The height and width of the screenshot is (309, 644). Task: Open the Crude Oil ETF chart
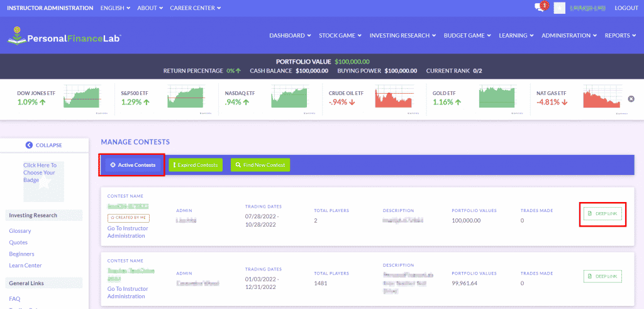point(394,98)
